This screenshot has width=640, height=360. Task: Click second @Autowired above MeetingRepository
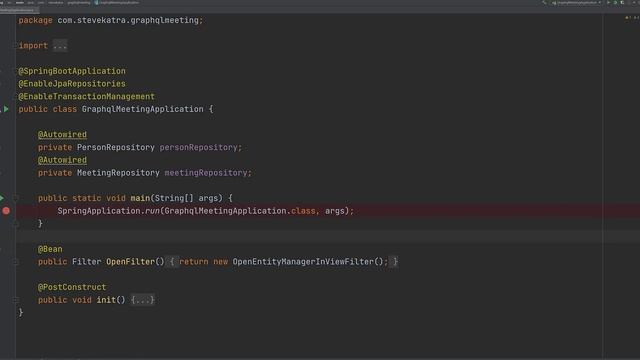pos(62,160)
